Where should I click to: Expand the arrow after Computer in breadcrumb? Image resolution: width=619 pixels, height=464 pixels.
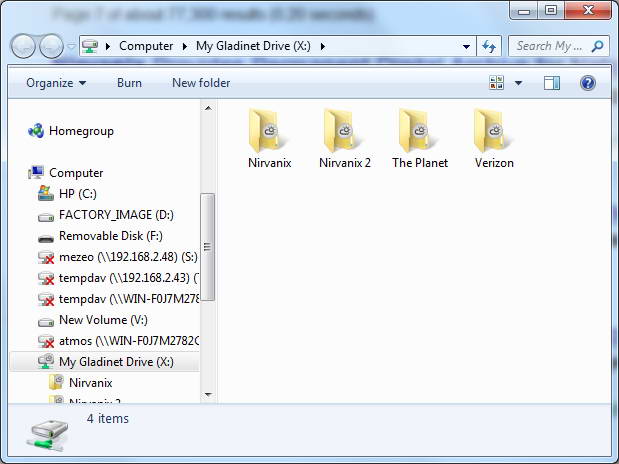pyautogui.click(x=185, y=46)
